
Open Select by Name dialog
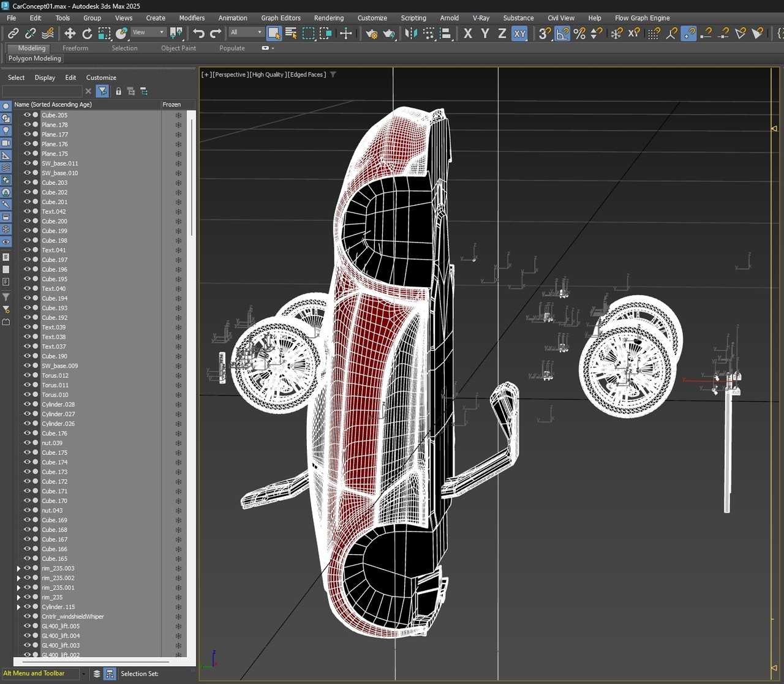[291, 33]
